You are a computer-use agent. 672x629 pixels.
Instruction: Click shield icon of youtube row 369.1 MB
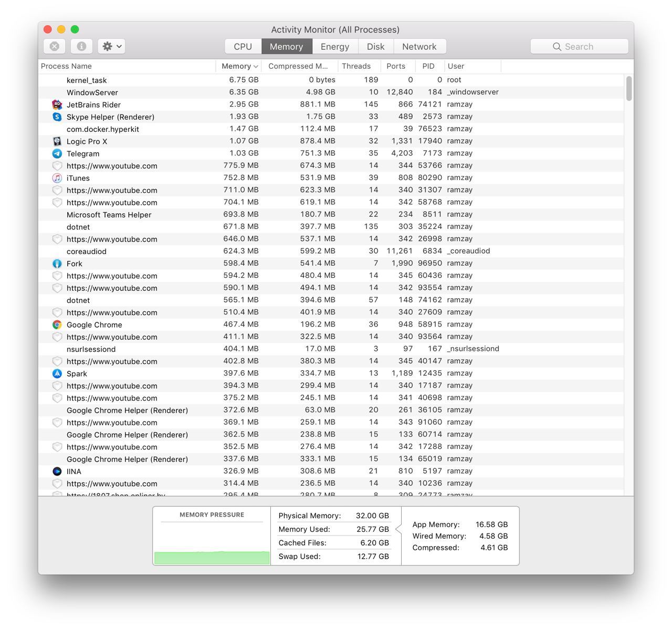[57, 422]
